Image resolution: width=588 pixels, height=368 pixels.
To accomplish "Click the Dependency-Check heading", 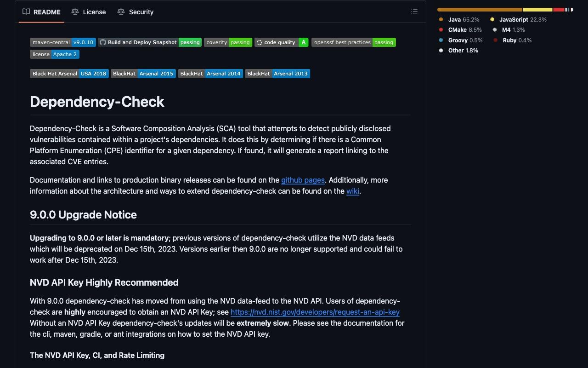I will [x=97, y=102].
